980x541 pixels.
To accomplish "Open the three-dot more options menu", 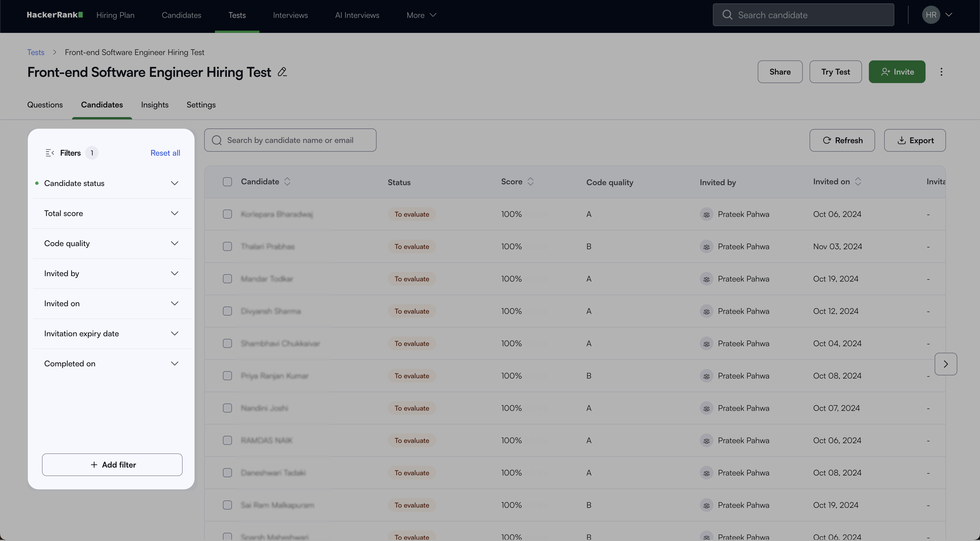I will click(x=941, y=72).
